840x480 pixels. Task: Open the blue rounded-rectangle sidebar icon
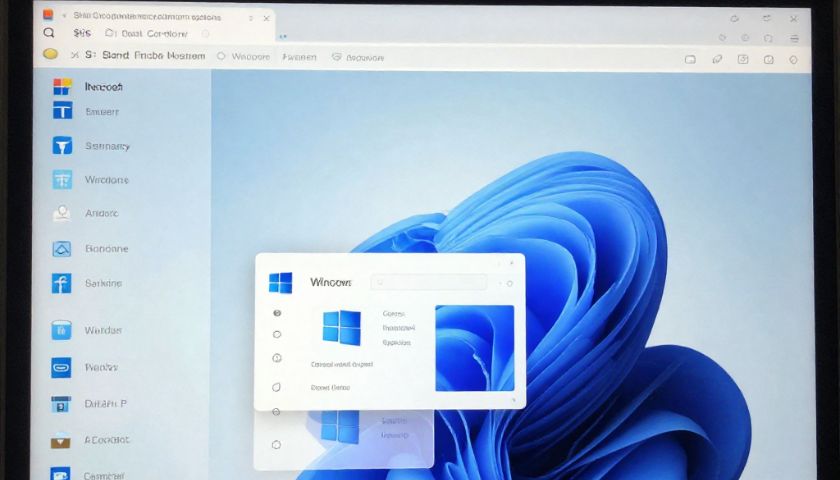[x=61, y=368]
